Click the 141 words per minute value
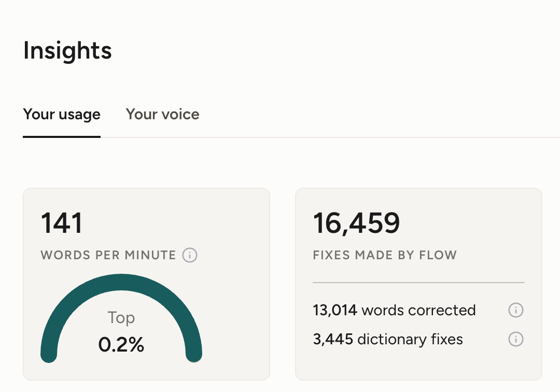Screen dimensions: 560x392 tap(62, 223)
